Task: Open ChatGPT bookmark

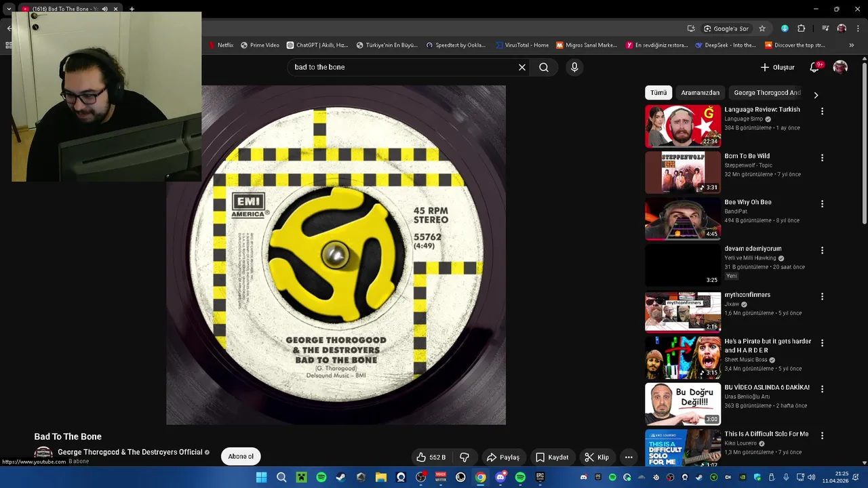Action: (x=317, y=45)
